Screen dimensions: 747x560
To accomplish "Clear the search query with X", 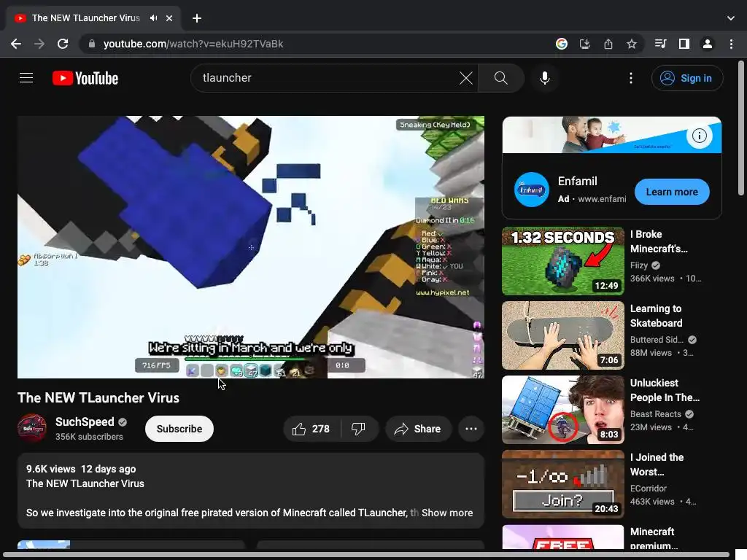I will click(x=466, y=78).
